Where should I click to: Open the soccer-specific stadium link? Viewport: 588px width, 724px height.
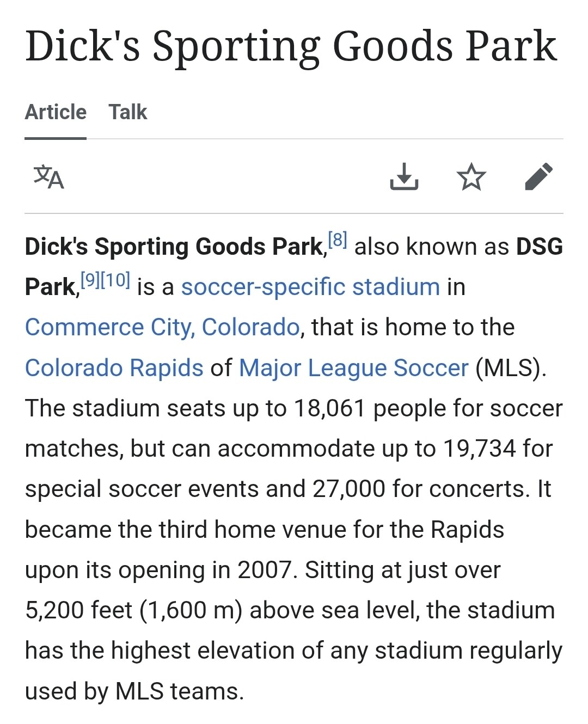pyautogui.click(x=310, y=287)
